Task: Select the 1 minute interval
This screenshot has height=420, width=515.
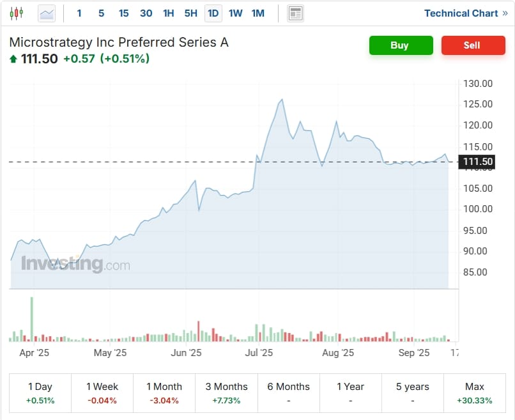Action: (x=79, y=13)
